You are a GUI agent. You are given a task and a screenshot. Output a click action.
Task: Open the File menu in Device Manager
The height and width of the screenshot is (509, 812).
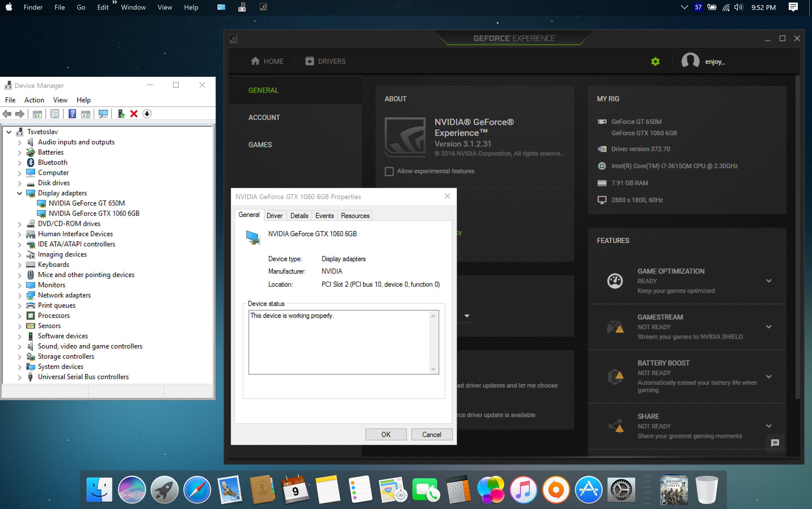(10, 100)
